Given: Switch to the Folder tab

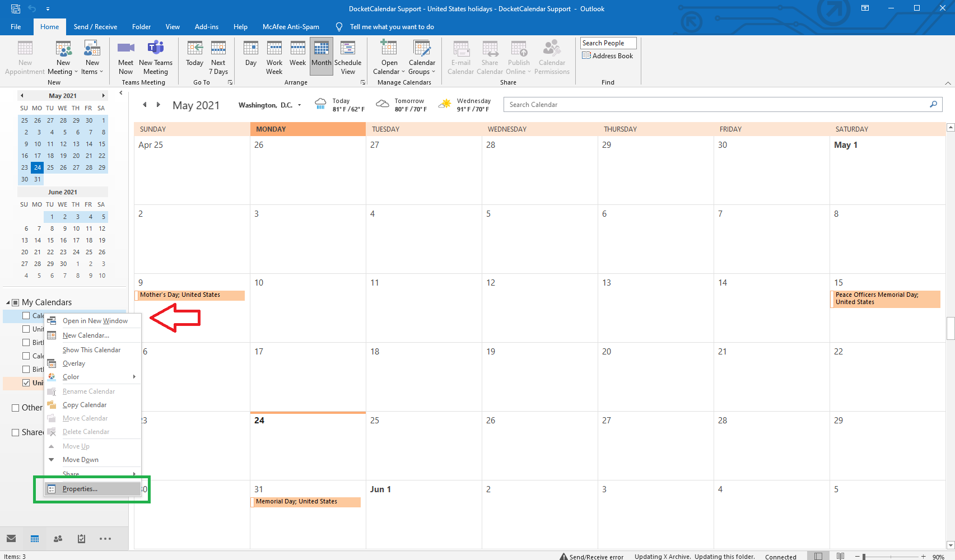Looking at the screenshot, I should pyautogui.click(x=141, y=27).
